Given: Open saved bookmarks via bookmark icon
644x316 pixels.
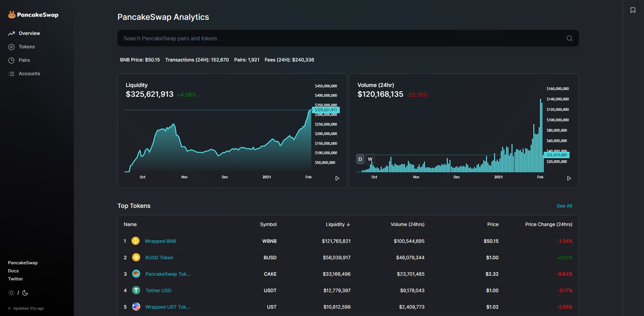Looking at the screenshot, I should click(x=633, y=10).
